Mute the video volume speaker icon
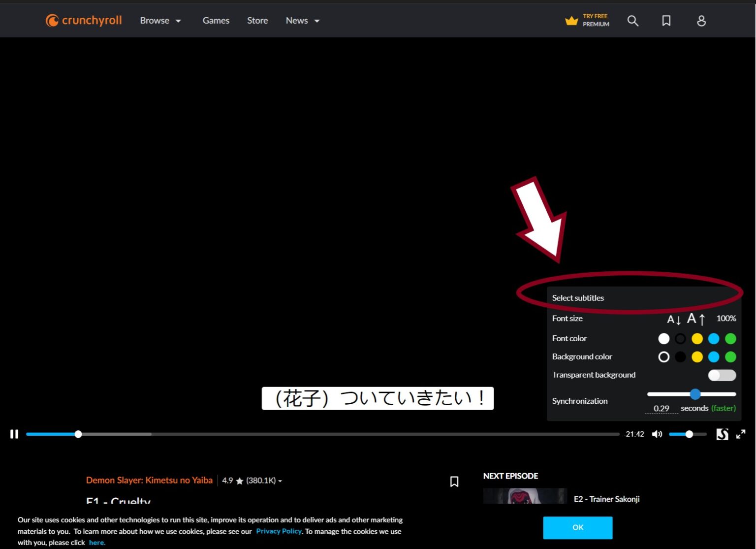 [657, 434]
